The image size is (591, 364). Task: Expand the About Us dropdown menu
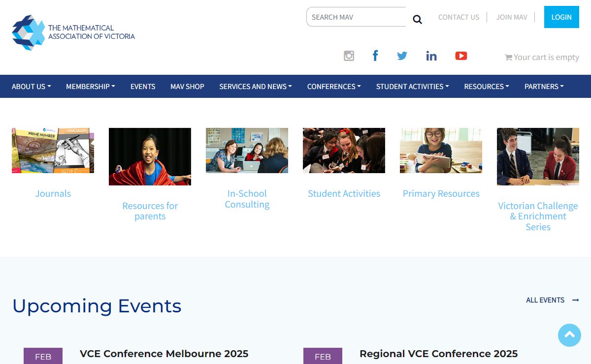point(32,87)
